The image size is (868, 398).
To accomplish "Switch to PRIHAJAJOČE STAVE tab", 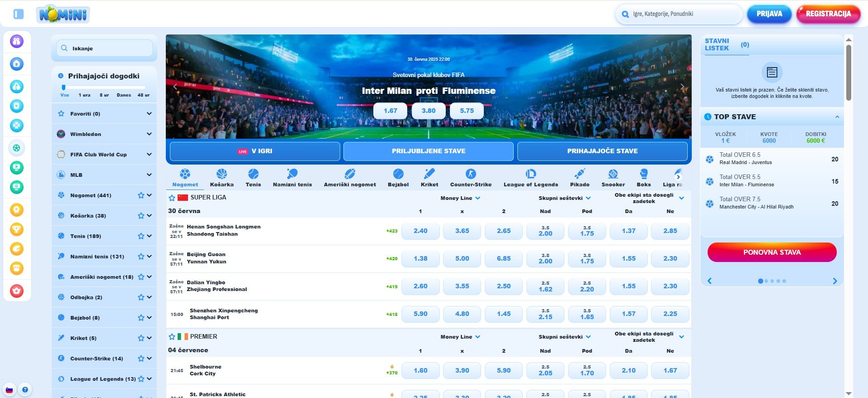I will pos(603,151).
